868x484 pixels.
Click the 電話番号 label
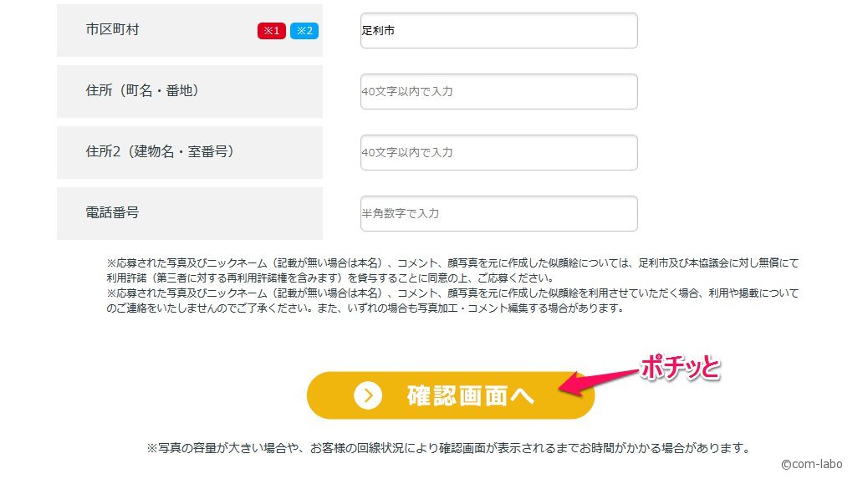pyautogui.click(x=112, y=212)
